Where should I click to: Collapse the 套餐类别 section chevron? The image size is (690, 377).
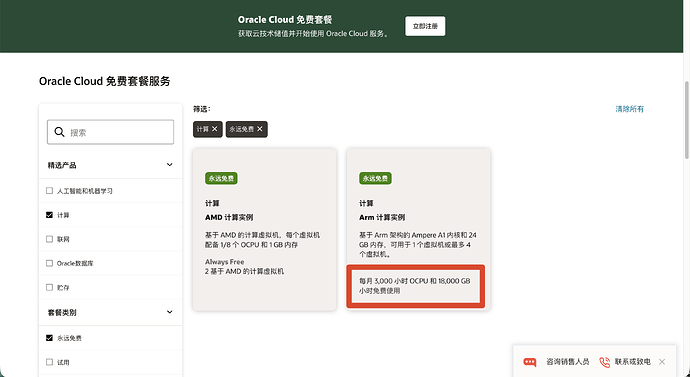(169, 312)
